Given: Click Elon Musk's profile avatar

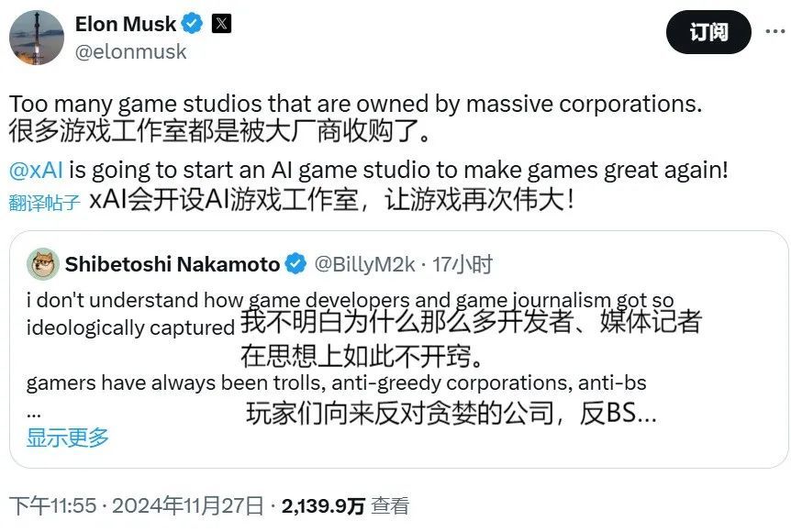Looking at the screenshot, I should tap(35, 39).
